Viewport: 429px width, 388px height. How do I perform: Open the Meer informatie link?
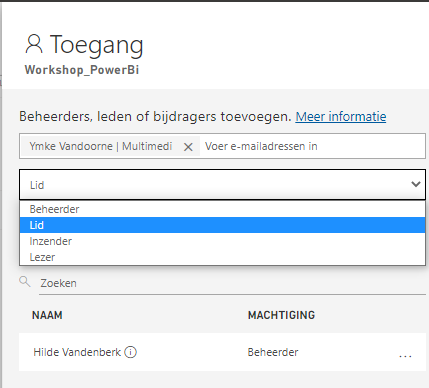click(x=341, y=117)
